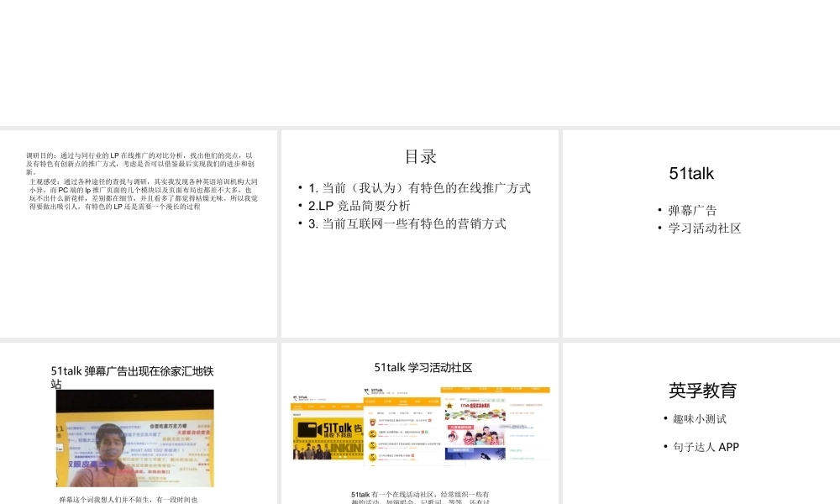The height and width of the screenshot is (504, 840).
Task: Select the leftmost tab on the activity page navigation bar
Action: (x=447, y=388)
